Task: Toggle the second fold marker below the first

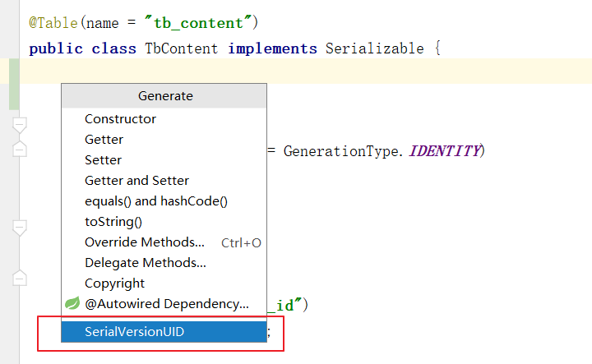Action: [20, 149]
